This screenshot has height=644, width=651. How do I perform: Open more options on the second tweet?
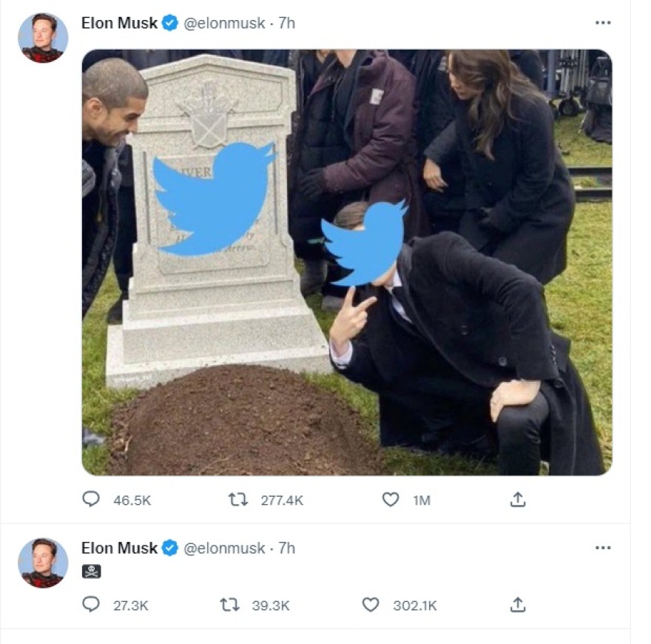pos(603,548)
